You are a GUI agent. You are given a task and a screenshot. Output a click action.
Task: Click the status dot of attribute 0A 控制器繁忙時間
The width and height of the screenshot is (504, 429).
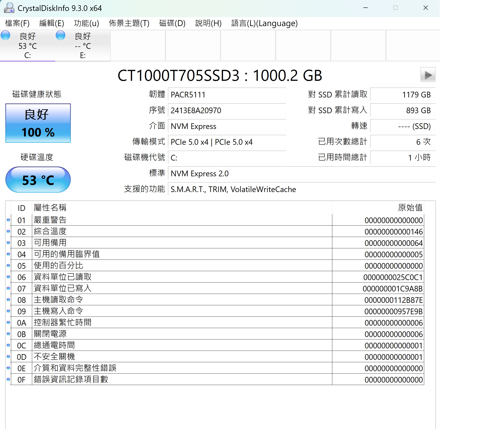pyautogui.click(x=8, y=323)
